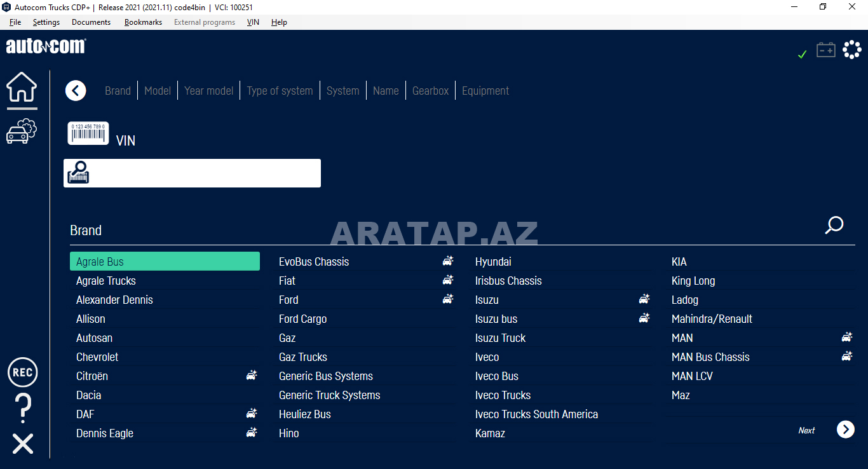
Task: Start recording with the REC button
Action: pos(22,372)
